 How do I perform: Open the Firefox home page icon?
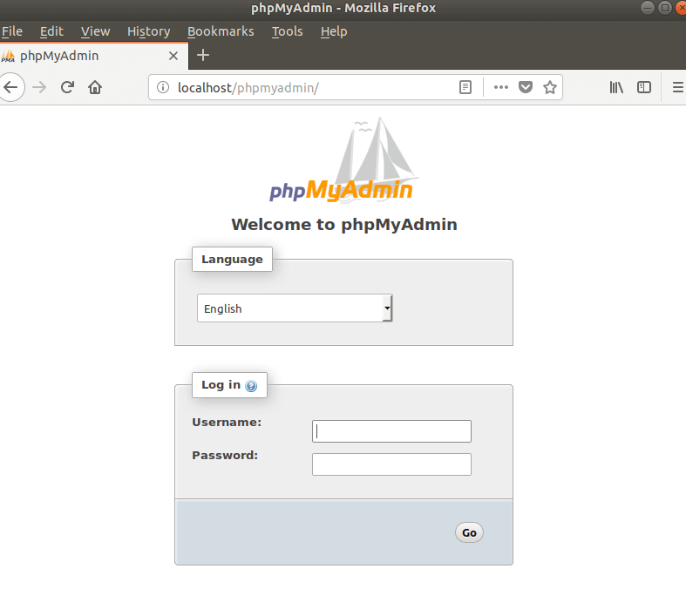click(95, 87)
